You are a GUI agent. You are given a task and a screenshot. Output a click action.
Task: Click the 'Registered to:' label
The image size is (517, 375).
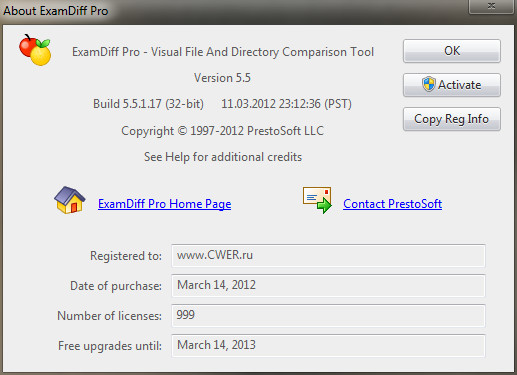coord(126,256)
